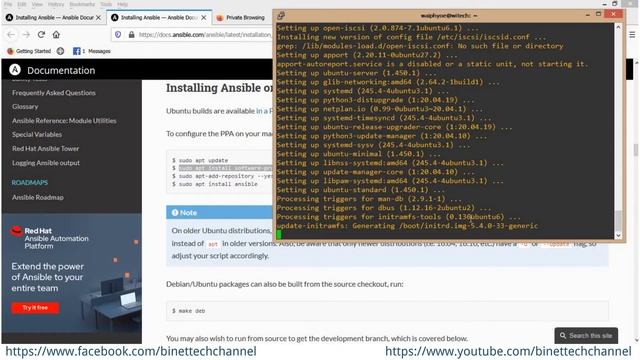Open the tracking protection shield icon
The image size is (640, 360).
point(118,35)
